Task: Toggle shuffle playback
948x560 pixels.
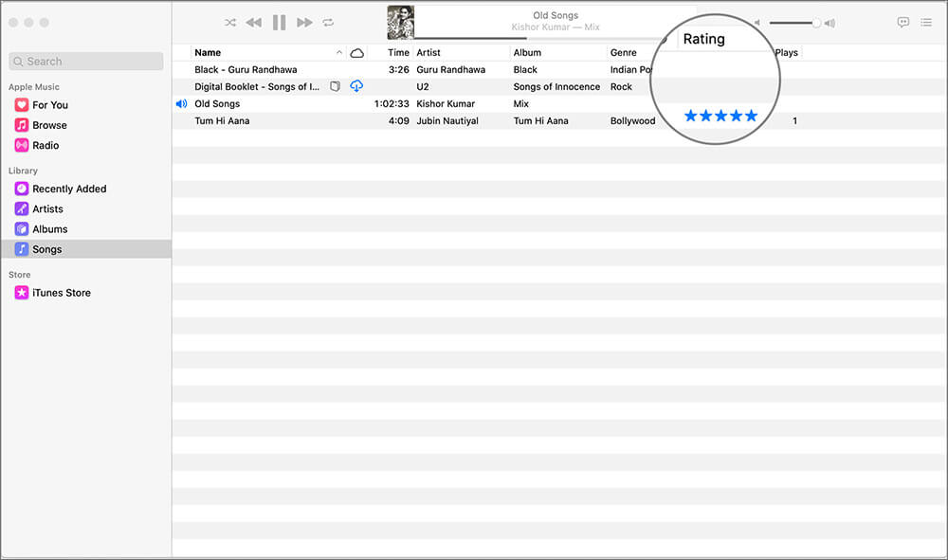Action: coord(230,23)
